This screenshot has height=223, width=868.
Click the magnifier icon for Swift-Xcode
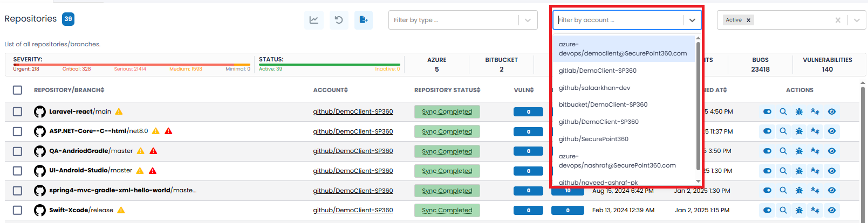tap(783, 210)
